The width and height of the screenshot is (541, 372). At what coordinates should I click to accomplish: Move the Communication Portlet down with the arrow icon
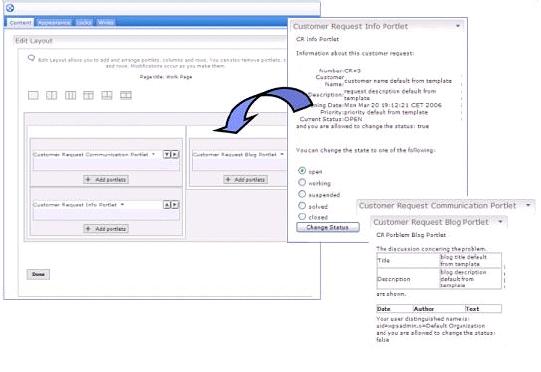click(167, 155)
